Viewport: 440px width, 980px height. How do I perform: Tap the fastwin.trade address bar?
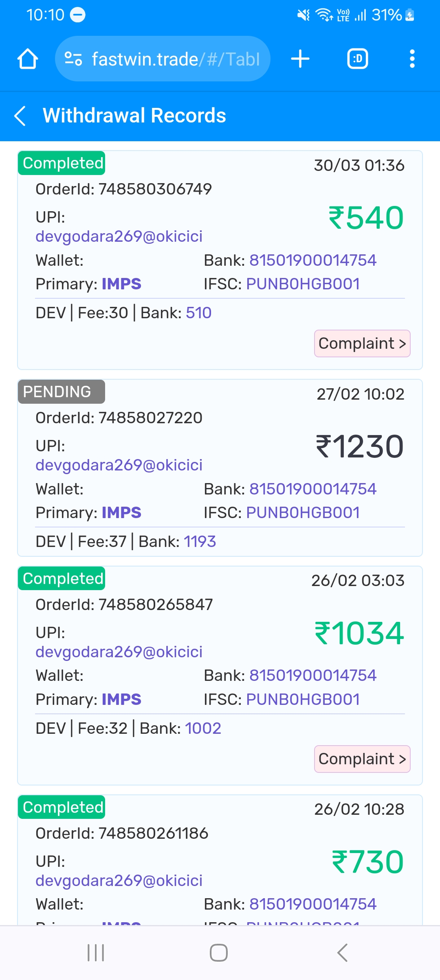tap(163, 59)
